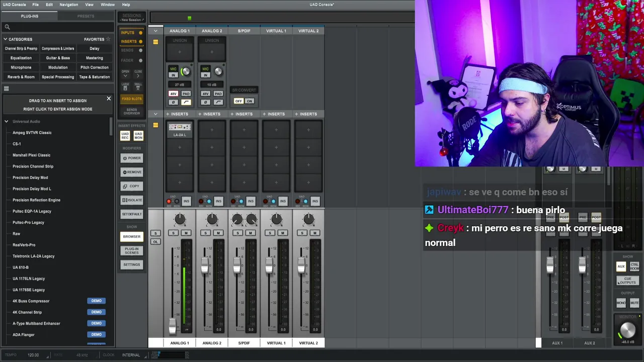
Task: Open the File menu
Action: click(36, 5)
